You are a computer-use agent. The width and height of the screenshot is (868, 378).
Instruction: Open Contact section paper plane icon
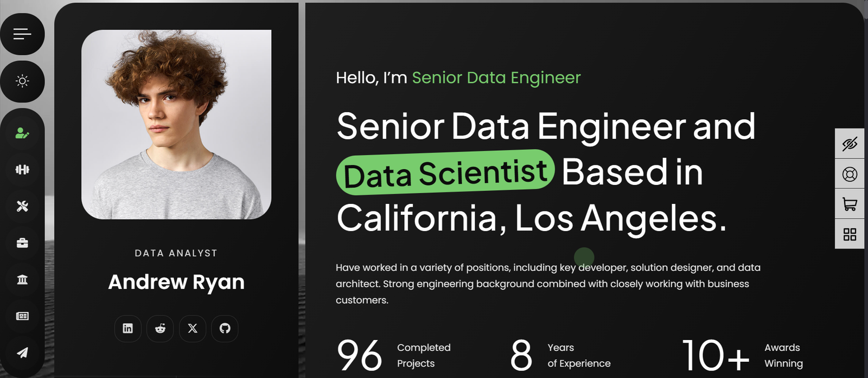[22, 353]
